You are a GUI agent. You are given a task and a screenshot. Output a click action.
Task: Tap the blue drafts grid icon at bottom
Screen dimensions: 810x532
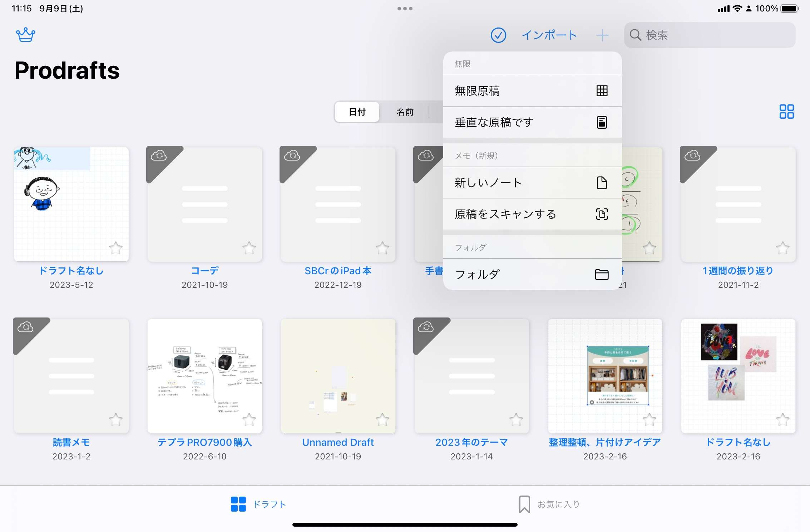pyautogui.click(x=238, y=504)
